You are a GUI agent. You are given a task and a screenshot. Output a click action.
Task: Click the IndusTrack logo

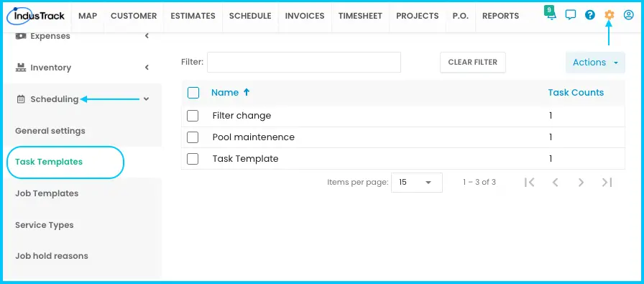pyautogui.click(x=36, y=16)
